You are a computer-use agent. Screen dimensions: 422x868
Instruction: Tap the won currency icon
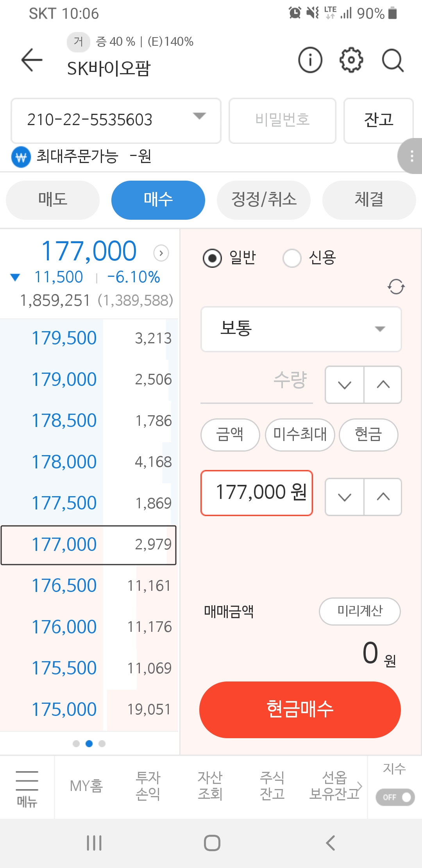pyautogui.click(x=21, y=157)
